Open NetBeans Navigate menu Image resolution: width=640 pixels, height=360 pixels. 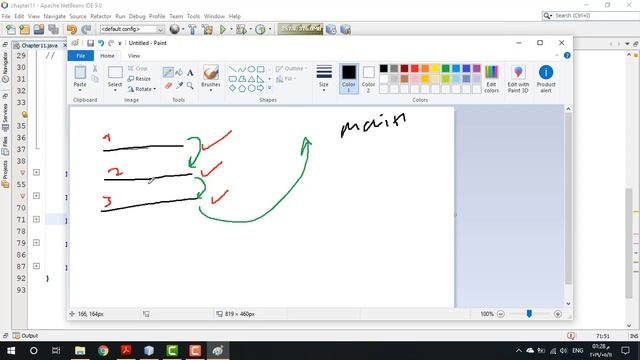pos(55,16)
